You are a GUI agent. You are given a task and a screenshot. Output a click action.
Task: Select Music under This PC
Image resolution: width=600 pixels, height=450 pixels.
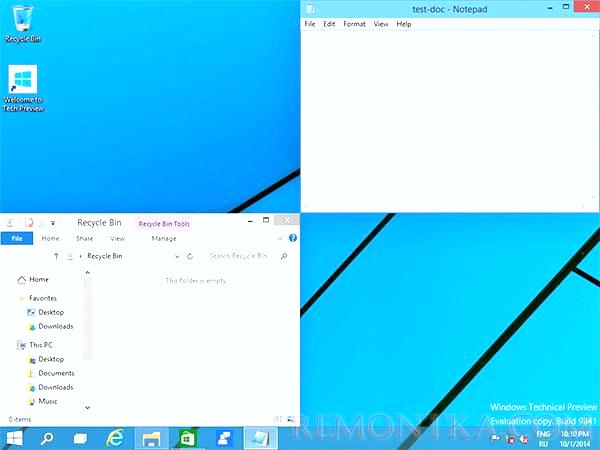pyautogui.click(x=42, y=401)
